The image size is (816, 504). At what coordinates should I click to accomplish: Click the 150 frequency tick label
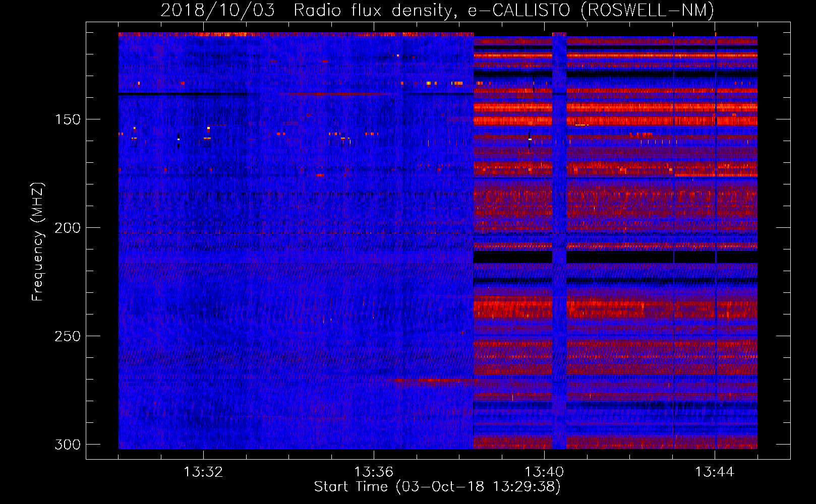[68, 119]
